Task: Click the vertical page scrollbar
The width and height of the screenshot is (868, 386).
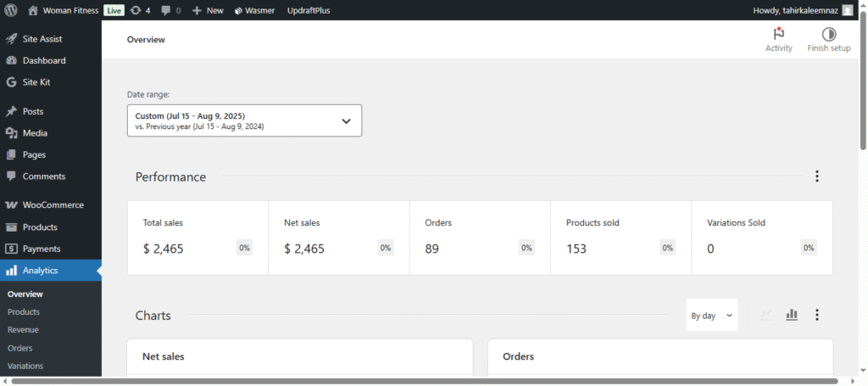Action: pyautogui.click(x=863, y=85)
